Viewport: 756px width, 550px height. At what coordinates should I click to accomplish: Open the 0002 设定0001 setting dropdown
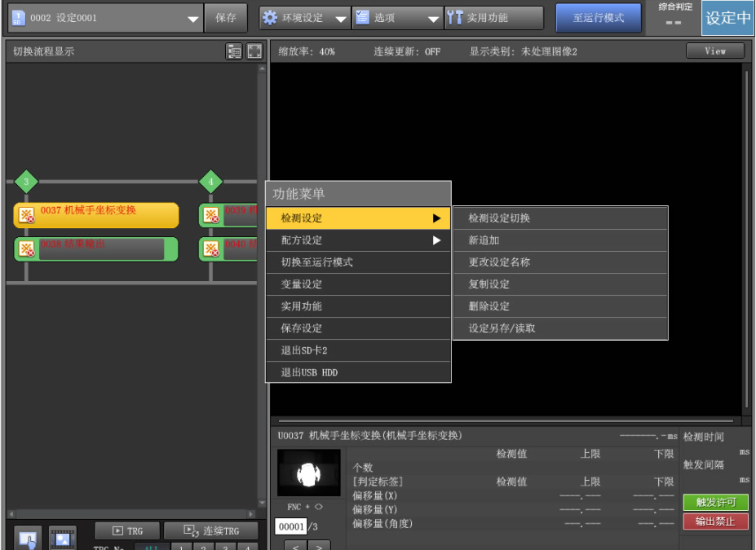coord(105,18)
